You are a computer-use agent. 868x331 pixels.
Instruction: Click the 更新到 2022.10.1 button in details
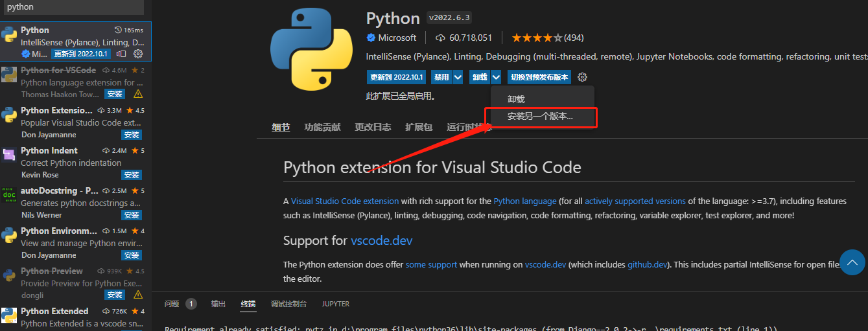point(396,77)
